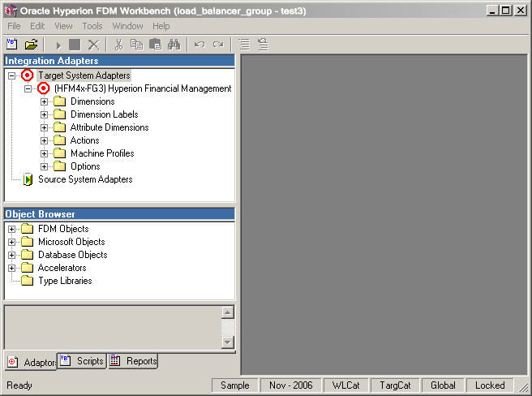Select the Options tree item
This screenshot has width=532, height=396.
pos(85,166)
